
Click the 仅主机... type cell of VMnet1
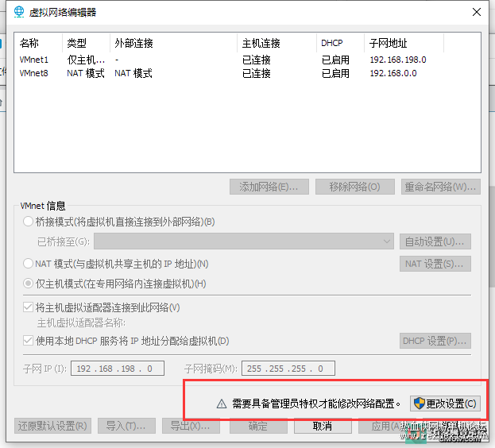[x=86, y=60]
